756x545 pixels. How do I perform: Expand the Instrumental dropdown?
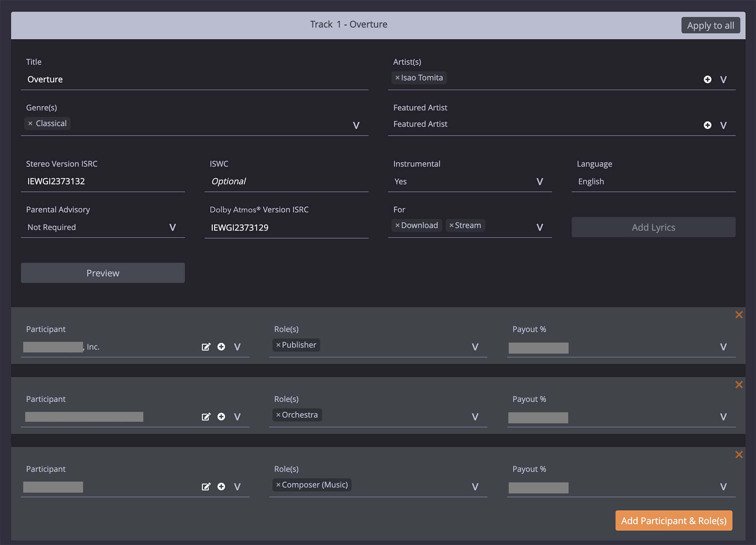pyautogui.click(x=539, y=182)
